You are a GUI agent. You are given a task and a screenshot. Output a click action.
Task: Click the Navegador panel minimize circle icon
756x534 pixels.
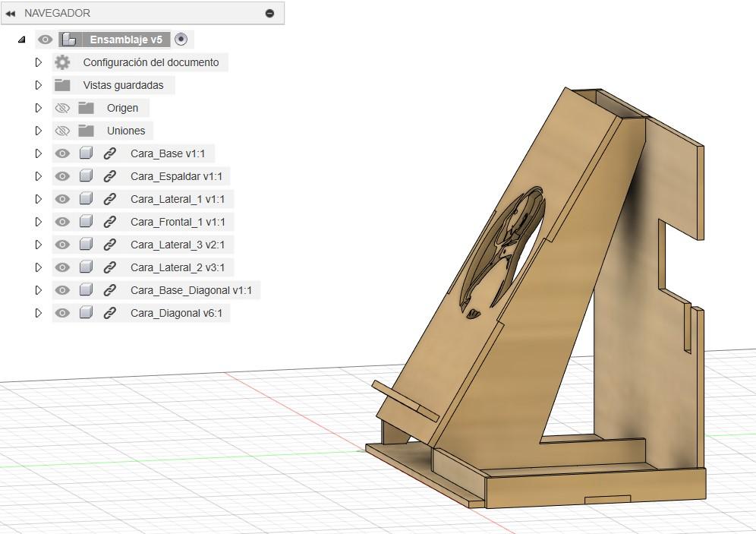(x=270, y=14)
